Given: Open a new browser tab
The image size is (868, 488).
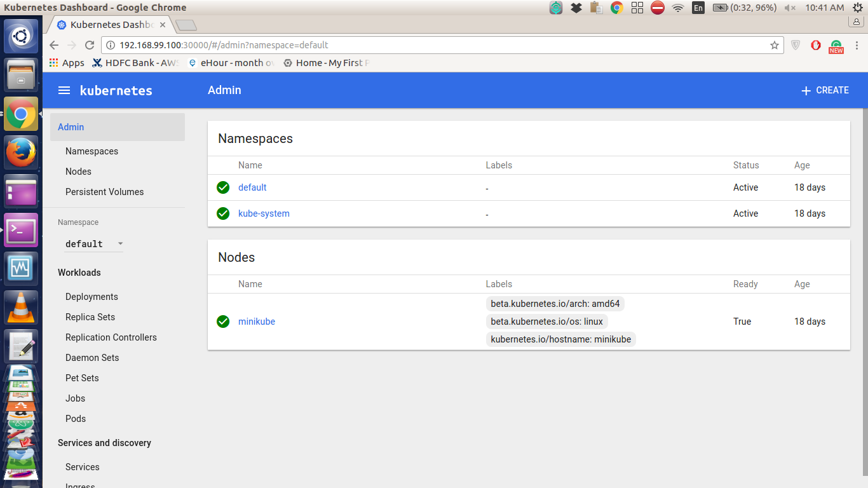Looking at the screenshot, I should click(x=186, y=25).
